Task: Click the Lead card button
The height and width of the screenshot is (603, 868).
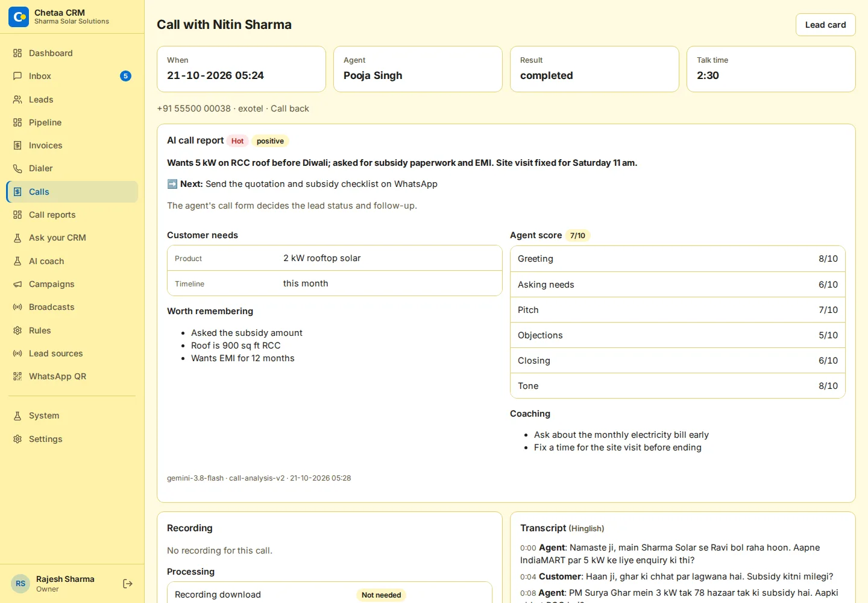Action: [x=825, y=25]
